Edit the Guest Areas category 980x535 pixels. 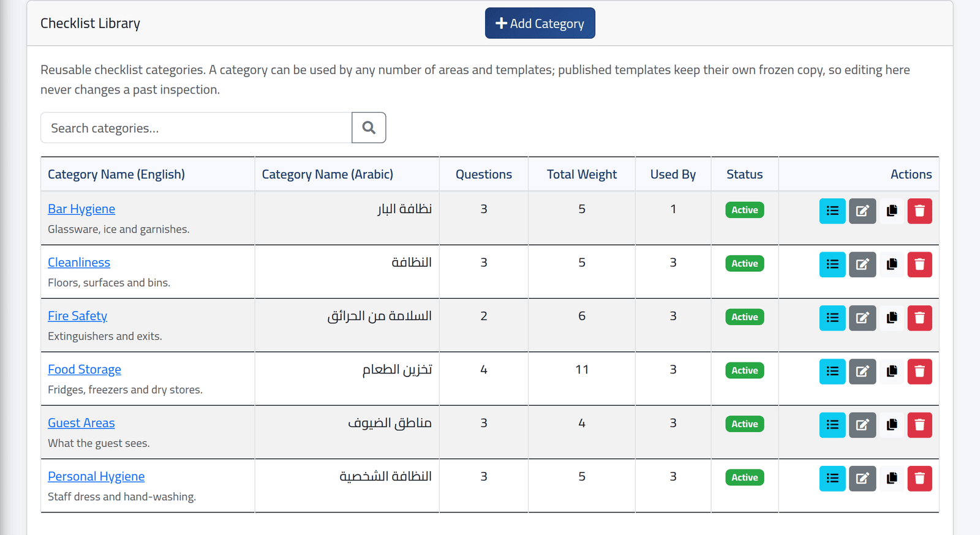click(862, 425)
